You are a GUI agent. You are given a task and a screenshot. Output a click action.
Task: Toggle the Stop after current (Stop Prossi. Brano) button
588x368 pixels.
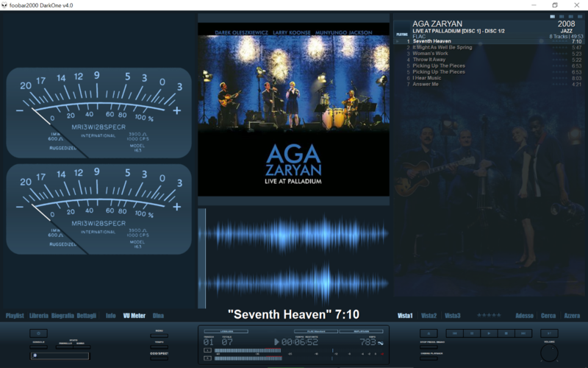point(428,347)
